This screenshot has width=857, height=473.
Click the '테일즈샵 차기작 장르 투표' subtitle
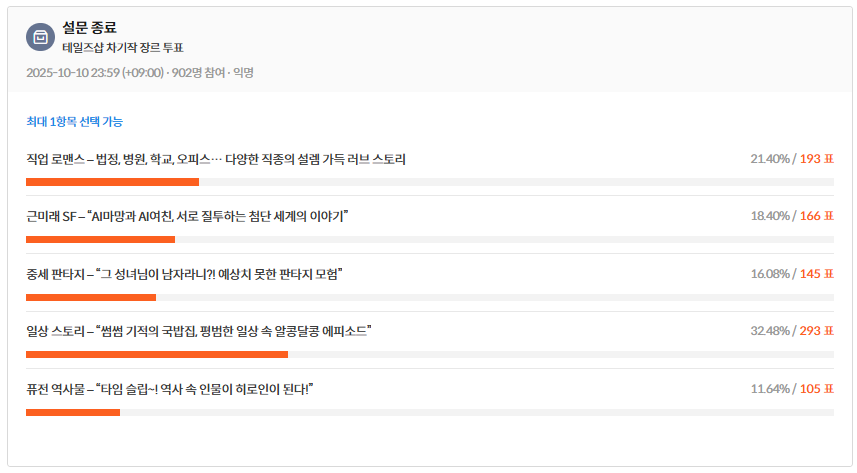coord(122,48)
